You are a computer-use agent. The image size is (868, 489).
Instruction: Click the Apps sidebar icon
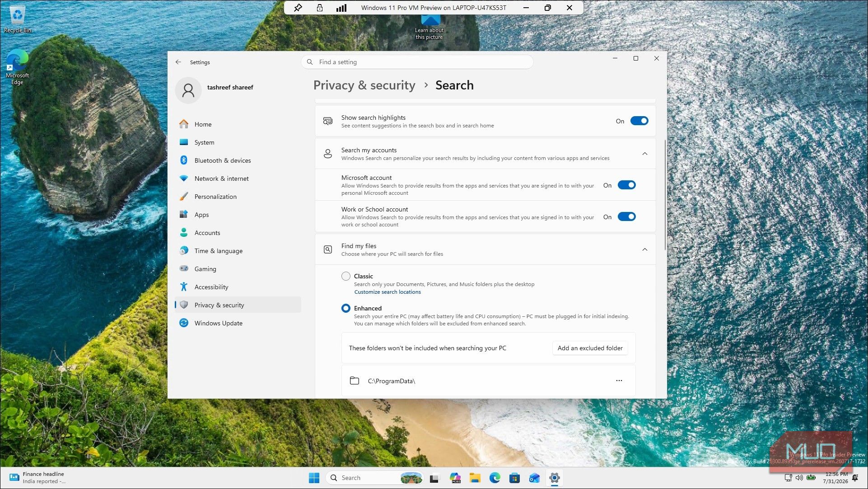point(184,215)
